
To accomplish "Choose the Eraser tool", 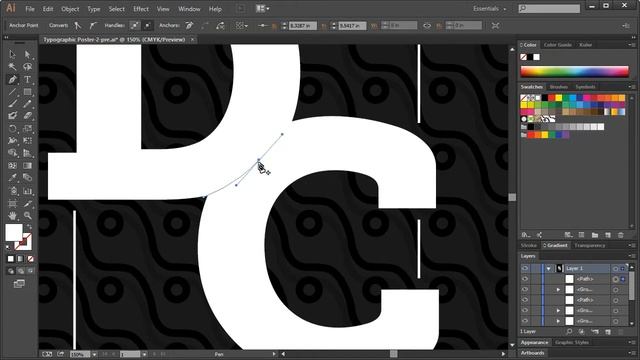I will point(27,116).
